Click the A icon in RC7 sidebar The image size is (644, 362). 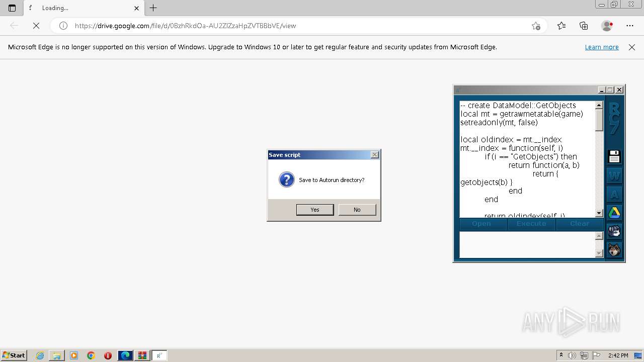pos(614,194)
